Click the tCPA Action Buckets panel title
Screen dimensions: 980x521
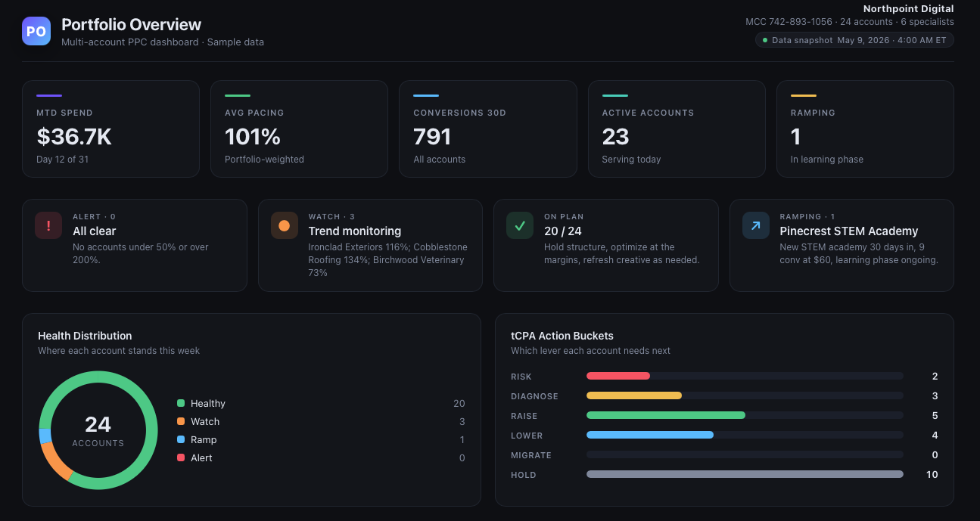tap(562, 336)
